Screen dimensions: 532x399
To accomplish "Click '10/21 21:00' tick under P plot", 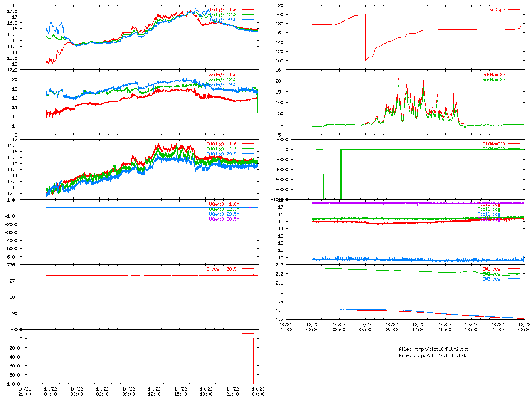I will point(25,392).
